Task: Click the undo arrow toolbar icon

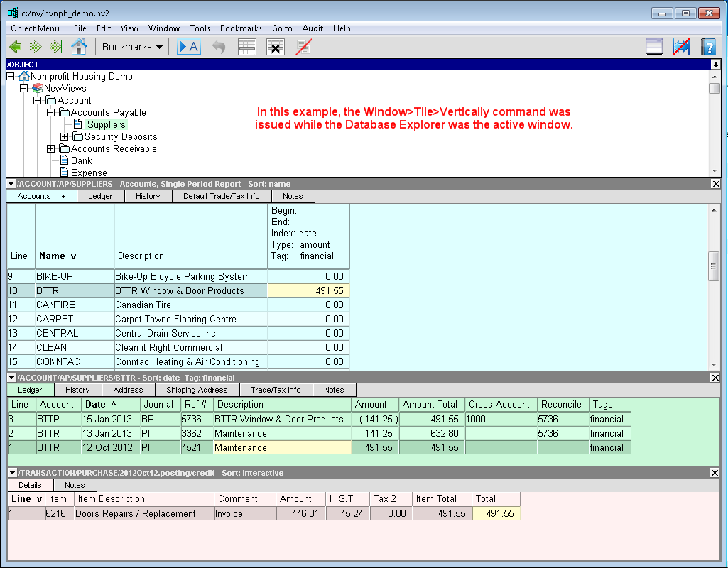Action: tap(219, 47)
